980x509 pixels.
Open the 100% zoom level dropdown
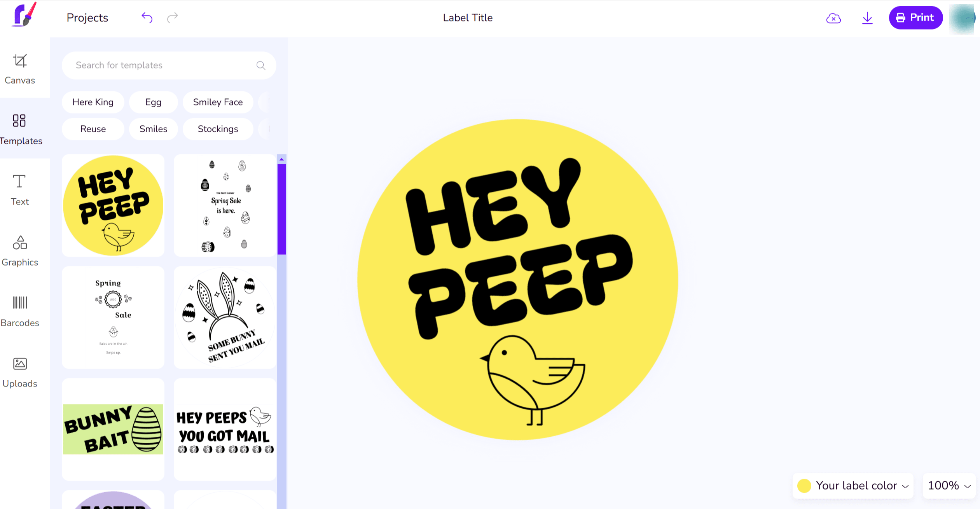coord(949,485)
